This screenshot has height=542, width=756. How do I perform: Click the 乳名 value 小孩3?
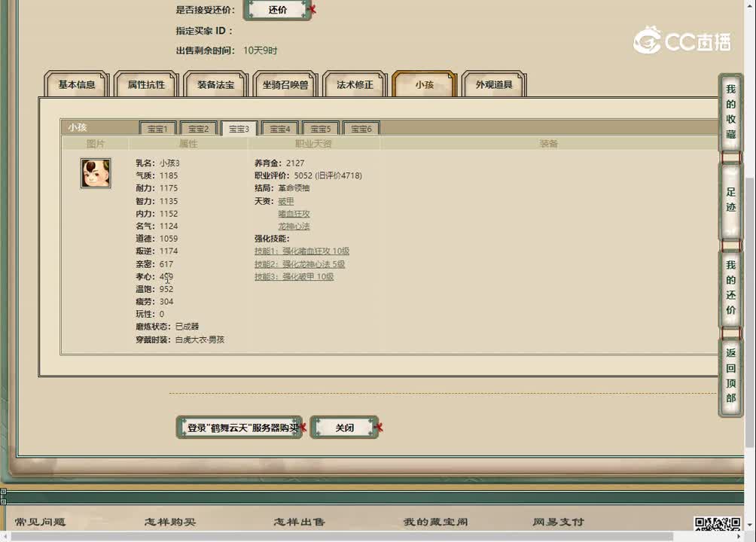169,163
